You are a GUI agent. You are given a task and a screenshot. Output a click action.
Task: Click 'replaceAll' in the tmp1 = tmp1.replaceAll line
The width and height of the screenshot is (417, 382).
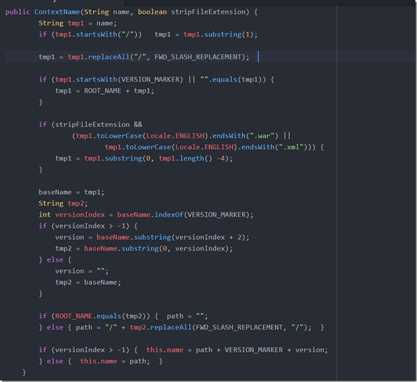coord(109,57)
